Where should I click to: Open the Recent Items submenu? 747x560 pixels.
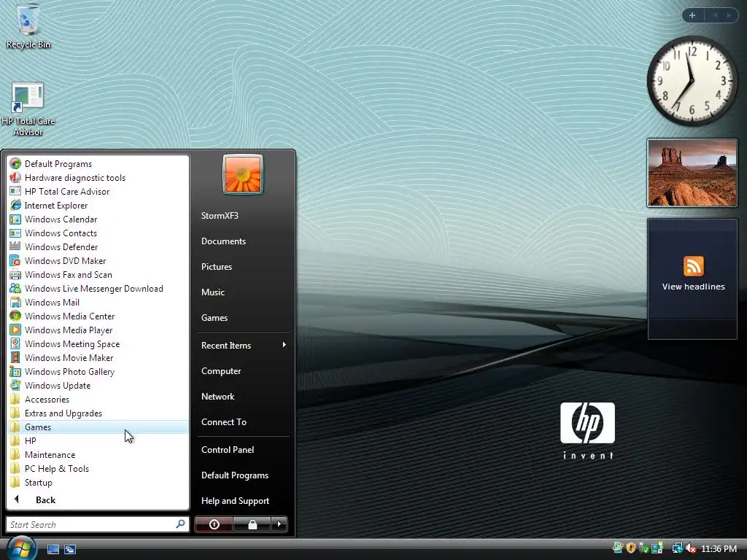point(244,345)
